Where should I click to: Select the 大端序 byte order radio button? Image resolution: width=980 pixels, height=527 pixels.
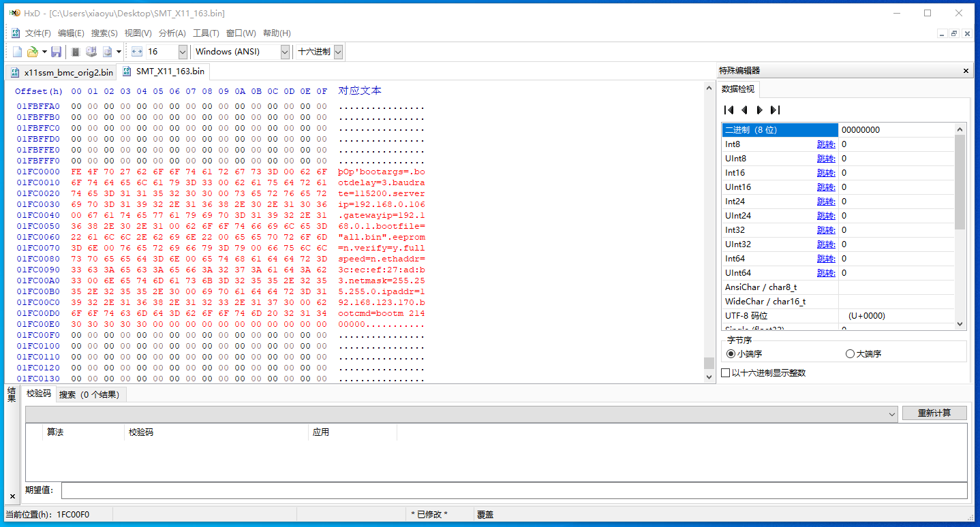click(x=850, y=354)
